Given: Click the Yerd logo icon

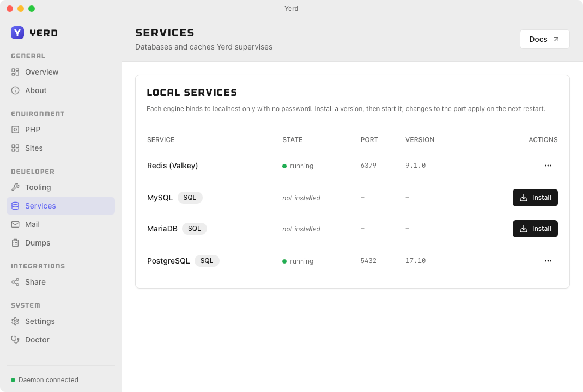Looking at the screenshot, I should (17, 33).
